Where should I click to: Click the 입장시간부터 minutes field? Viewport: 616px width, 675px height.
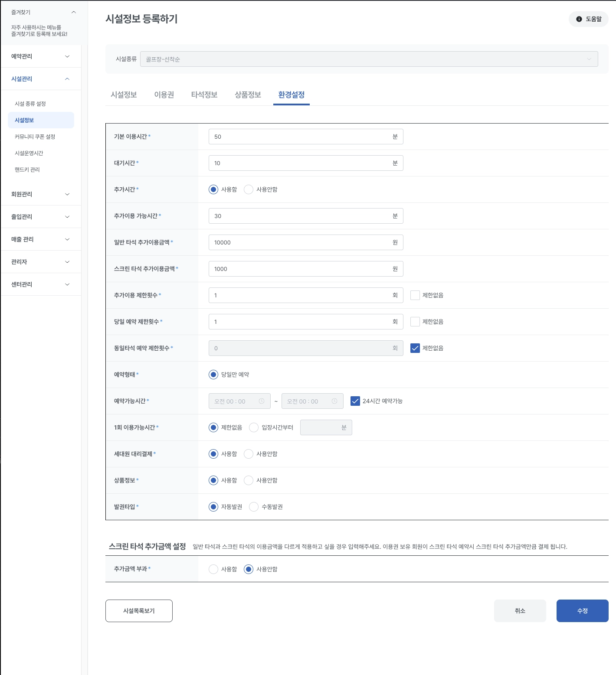pos(326,427)
